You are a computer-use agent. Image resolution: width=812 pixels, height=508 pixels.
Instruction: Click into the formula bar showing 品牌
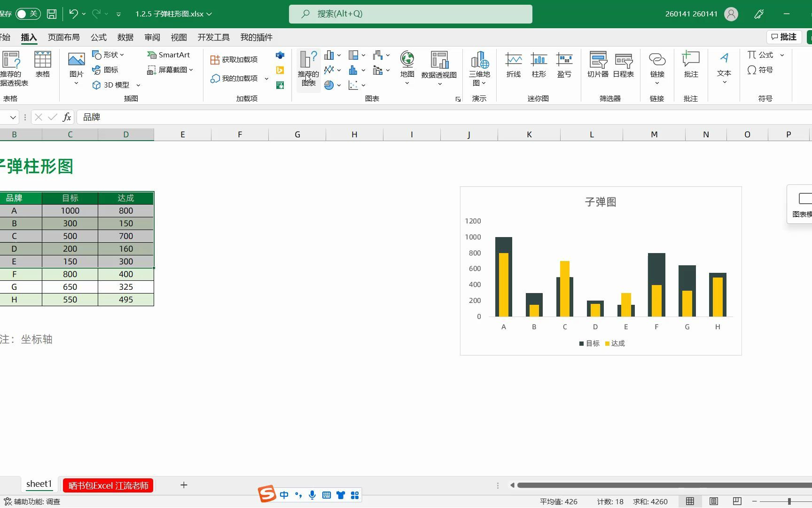click(x=444, y=117)
